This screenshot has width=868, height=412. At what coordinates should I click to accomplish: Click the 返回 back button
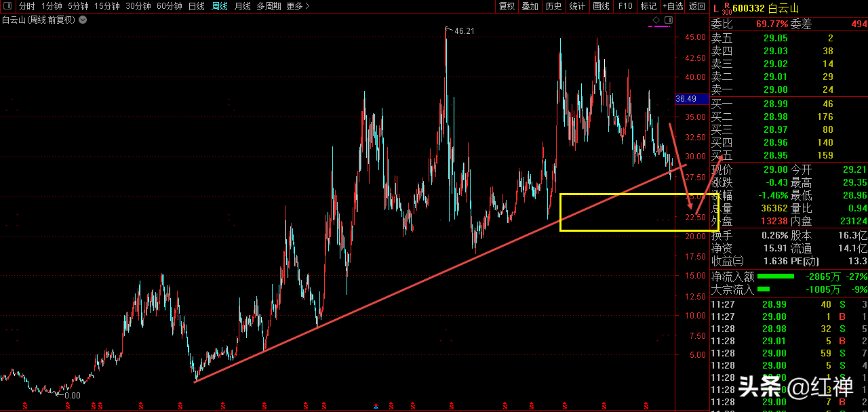click(x=696, y=6)
